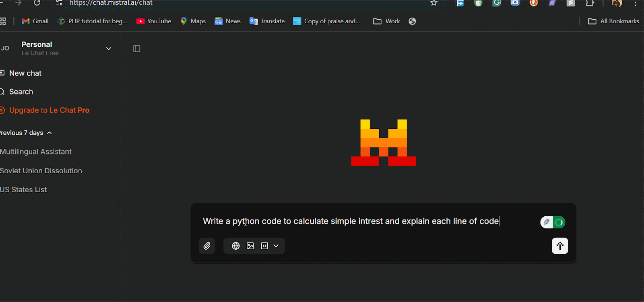Screen dimensions: 644x302
Task: Collapse the sidebar with the panel icon
Action: pos(137,49)
